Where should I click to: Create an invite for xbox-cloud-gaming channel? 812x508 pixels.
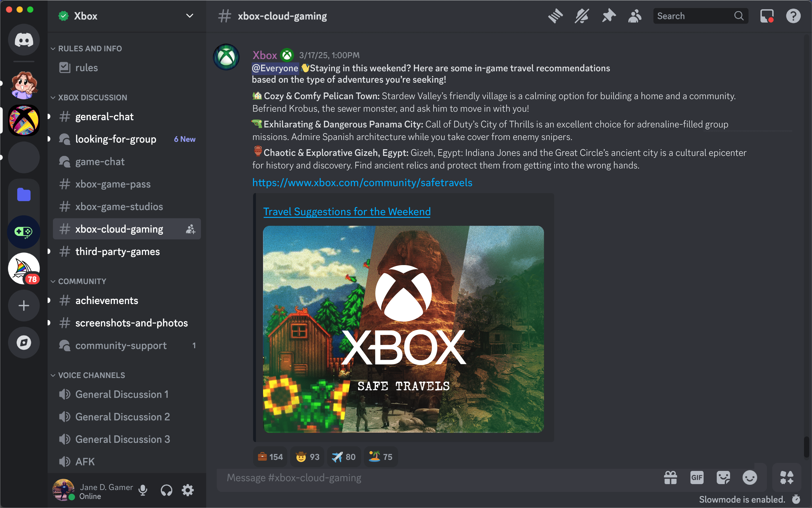tap(190, 229)
